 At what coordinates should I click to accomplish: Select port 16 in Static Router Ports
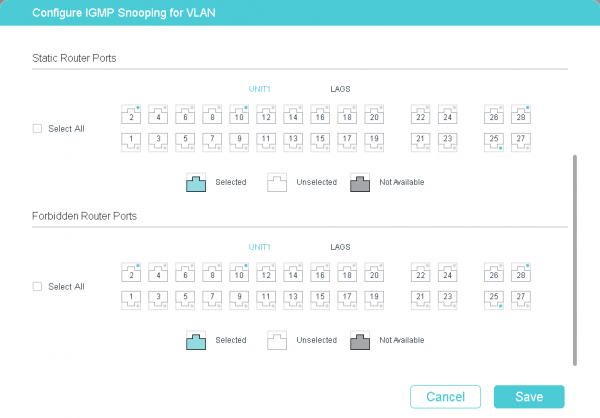[x=321, y=116]
